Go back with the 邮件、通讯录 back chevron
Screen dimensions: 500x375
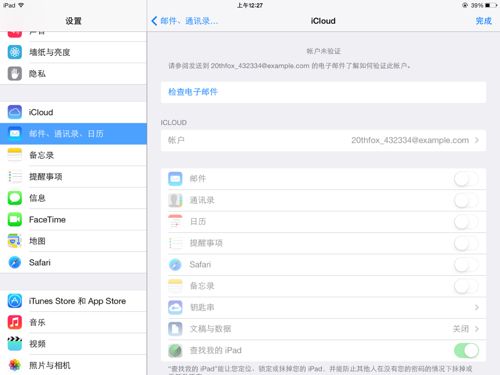154,21
